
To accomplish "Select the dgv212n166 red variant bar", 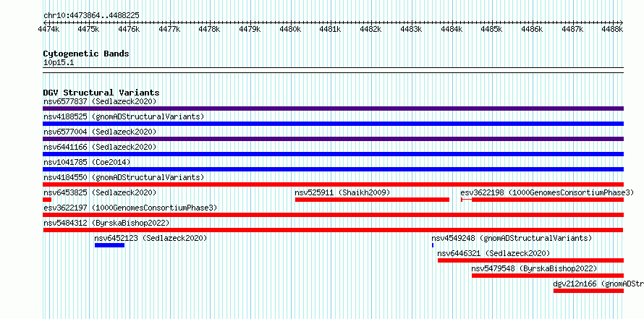I will coord(588,291).
